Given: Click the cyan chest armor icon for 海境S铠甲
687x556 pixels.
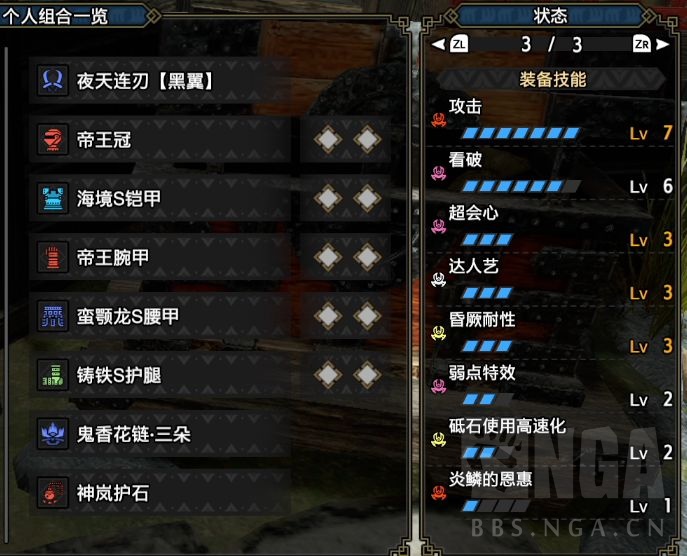Looking at the screenshot, I should 53,198.
